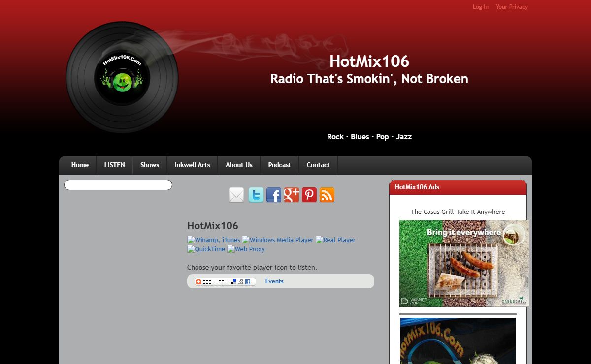Go to the Shows menu item
The width and height of the screenshot is (591, 364).
coord(150,165)
